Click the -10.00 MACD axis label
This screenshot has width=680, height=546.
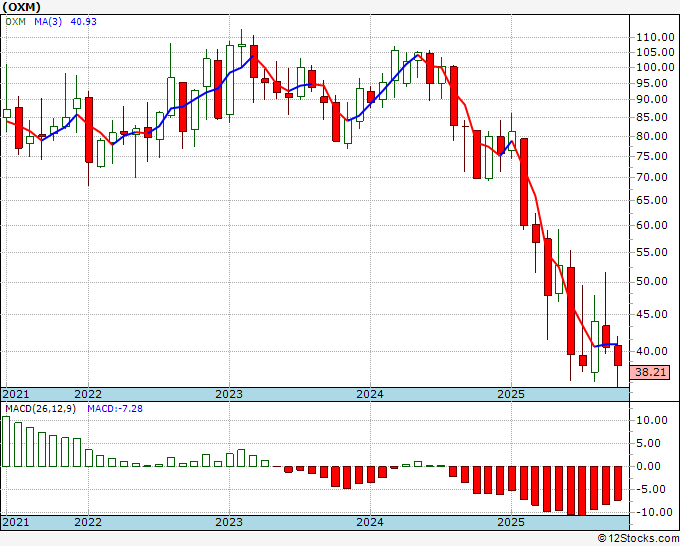coord(653,512)
